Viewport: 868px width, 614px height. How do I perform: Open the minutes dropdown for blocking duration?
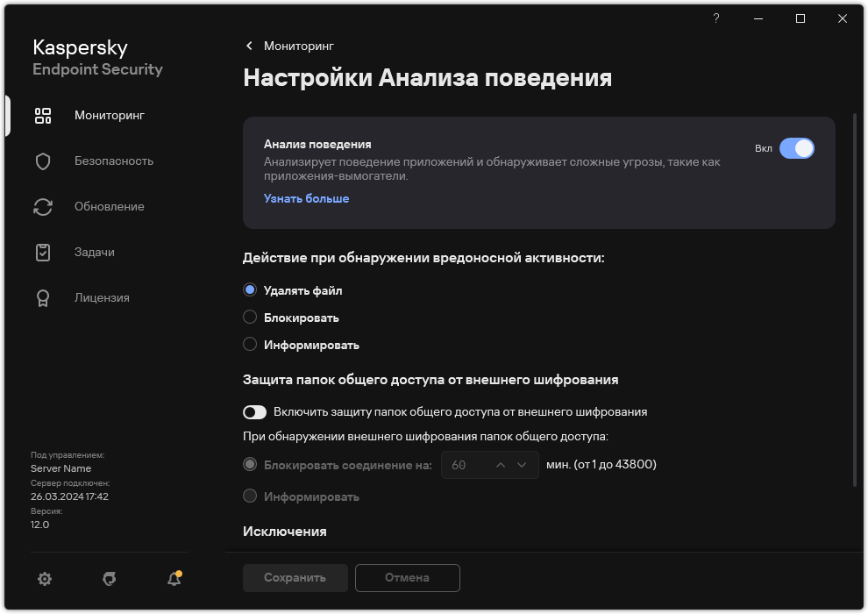523,465
